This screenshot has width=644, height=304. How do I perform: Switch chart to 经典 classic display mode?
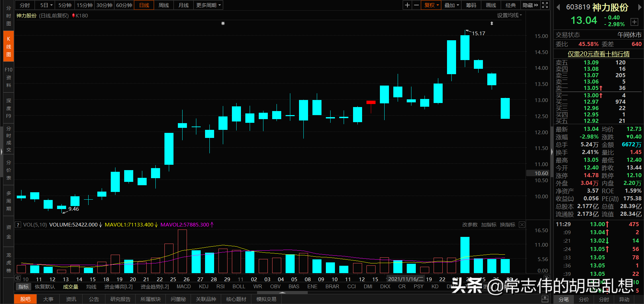pyautogui.click(x=510, y=5)
